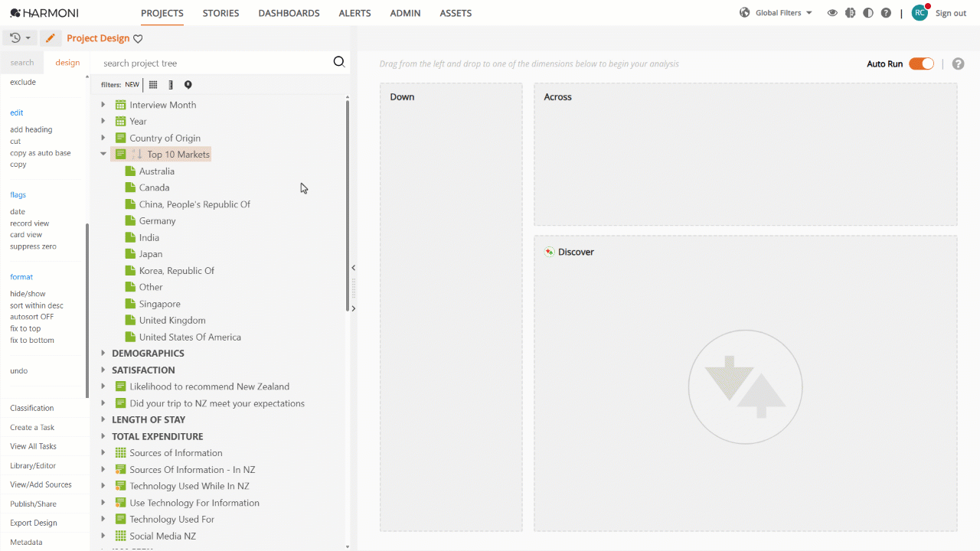980x551 pixels.
Task: Favorite the project with the heart icon
Action: point(138,39)
